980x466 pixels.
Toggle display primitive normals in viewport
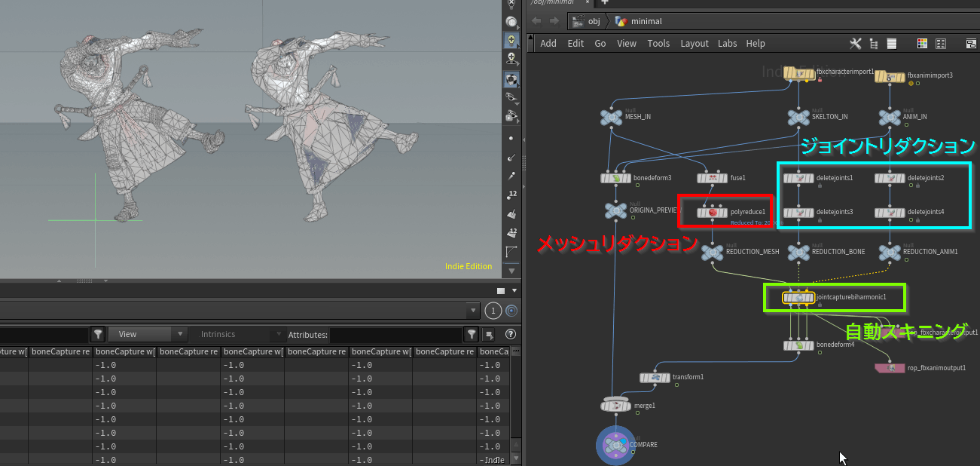[x=511, y=213]
